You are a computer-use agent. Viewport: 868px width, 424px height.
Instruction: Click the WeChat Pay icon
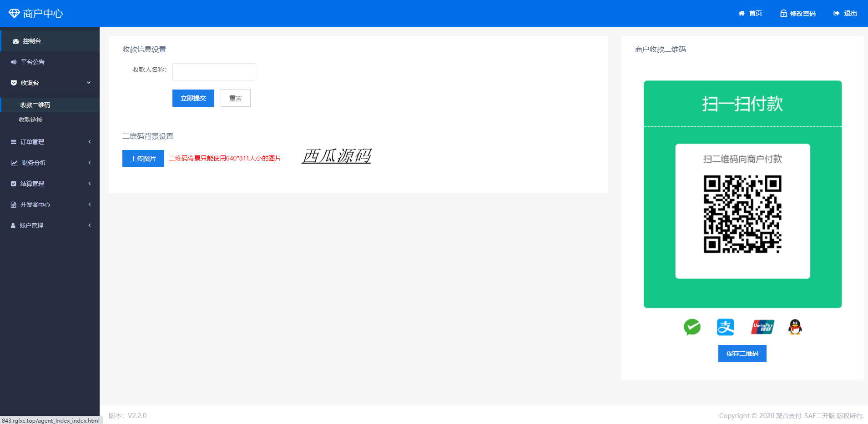tap(692, 327)
